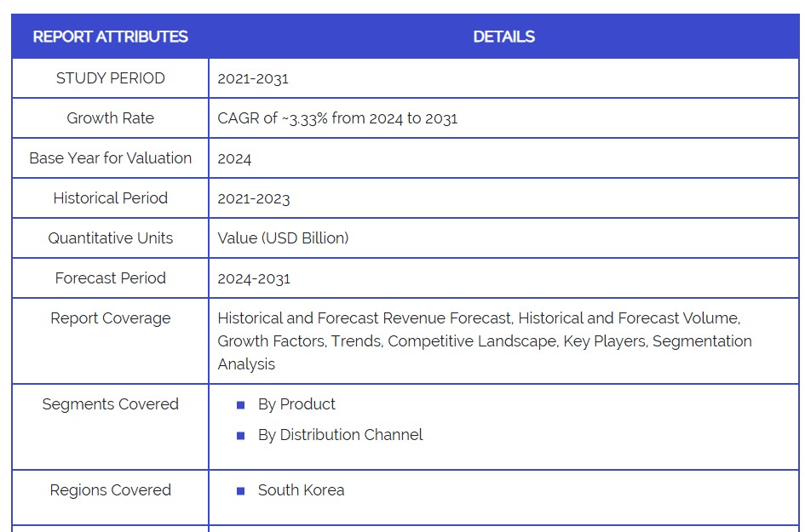This screenshot has height=532, width=805.
Task: Click the 2021-2023 historical period value
Action: 254,198
